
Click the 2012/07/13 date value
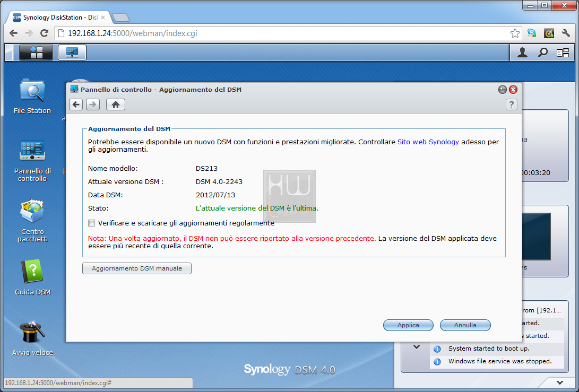point(215,195)
